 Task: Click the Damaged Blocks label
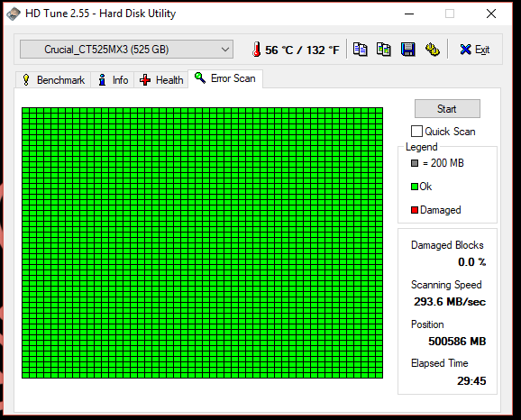point(447,245)
